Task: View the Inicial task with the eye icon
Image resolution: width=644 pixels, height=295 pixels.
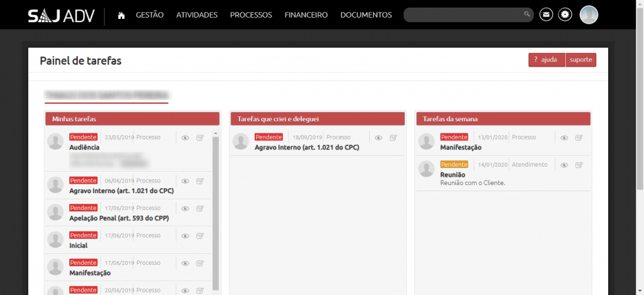Action: pyautogui.click(x=186, y=236)
